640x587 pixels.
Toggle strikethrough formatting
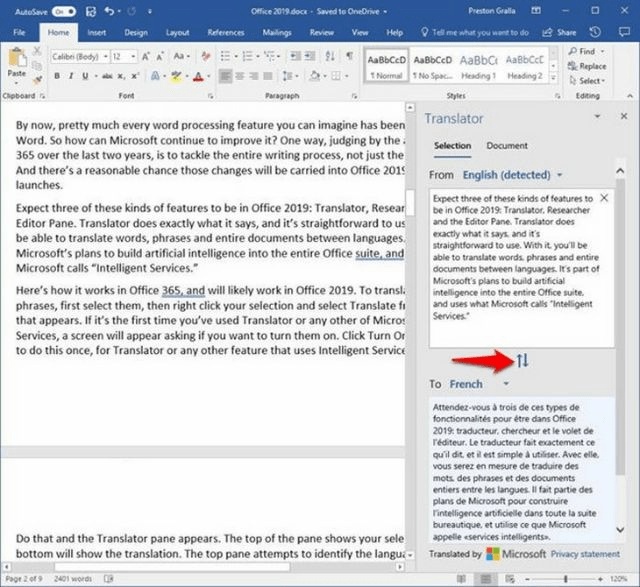tap(107, 76)
